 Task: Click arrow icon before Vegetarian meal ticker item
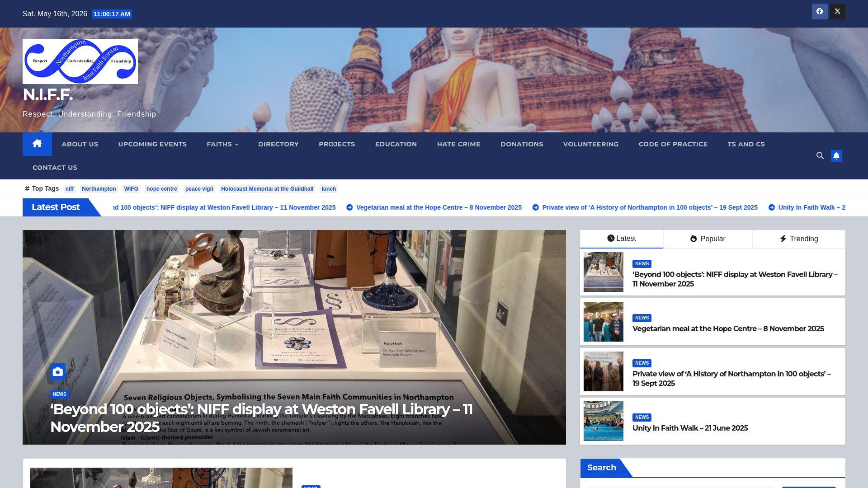tap(349, 207)
